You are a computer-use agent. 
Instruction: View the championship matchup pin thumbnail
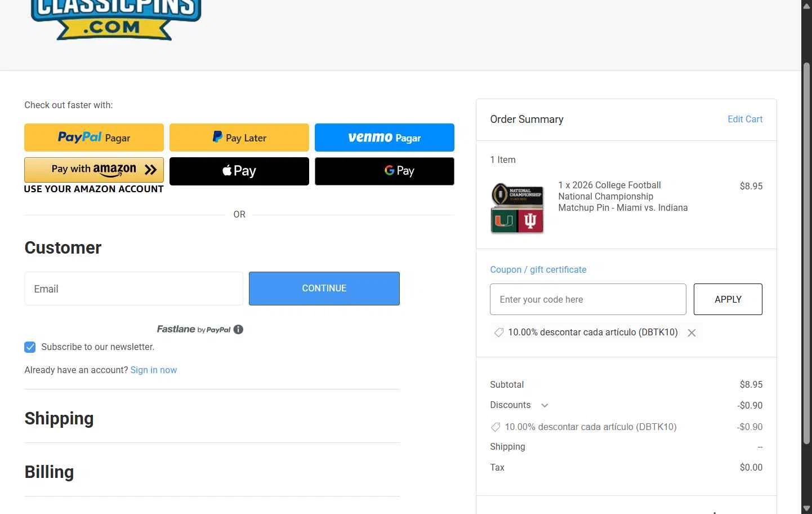tap(517, 209)
